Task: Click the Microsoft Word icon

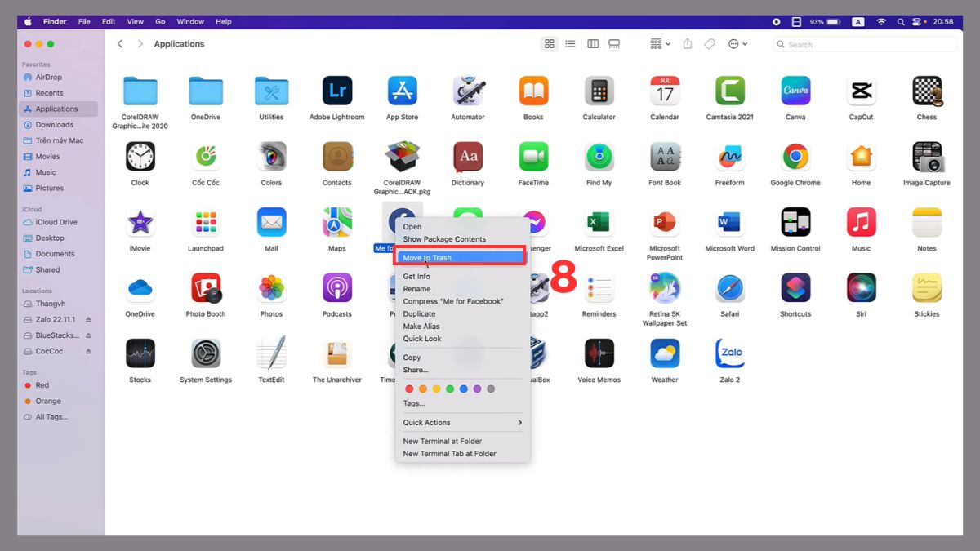Action: (x=730, y=222)
